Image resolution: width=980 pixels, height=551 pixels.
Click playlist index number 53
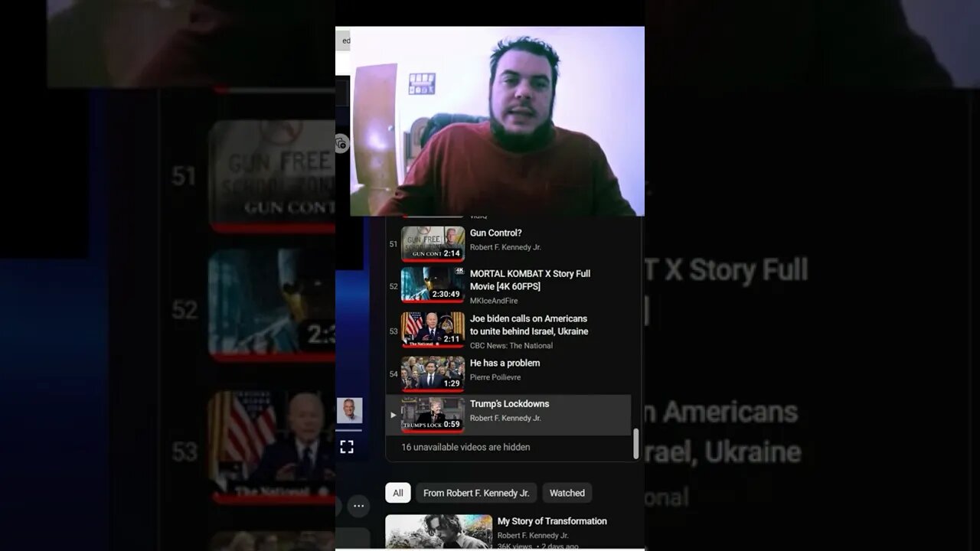394,331
